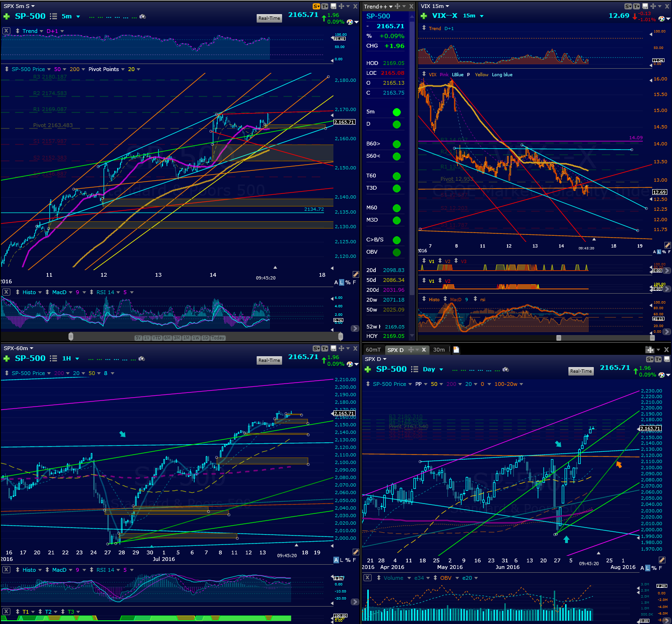Remove Volume pane with X box in daily panel
The image size is (672, 624).
367,577
